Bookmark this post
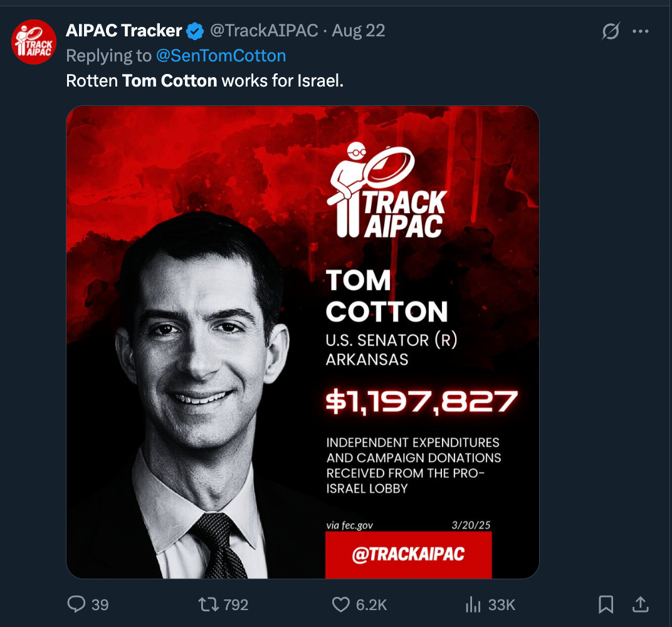This screenshot has height=627, width=672. (x=606, y=604)
